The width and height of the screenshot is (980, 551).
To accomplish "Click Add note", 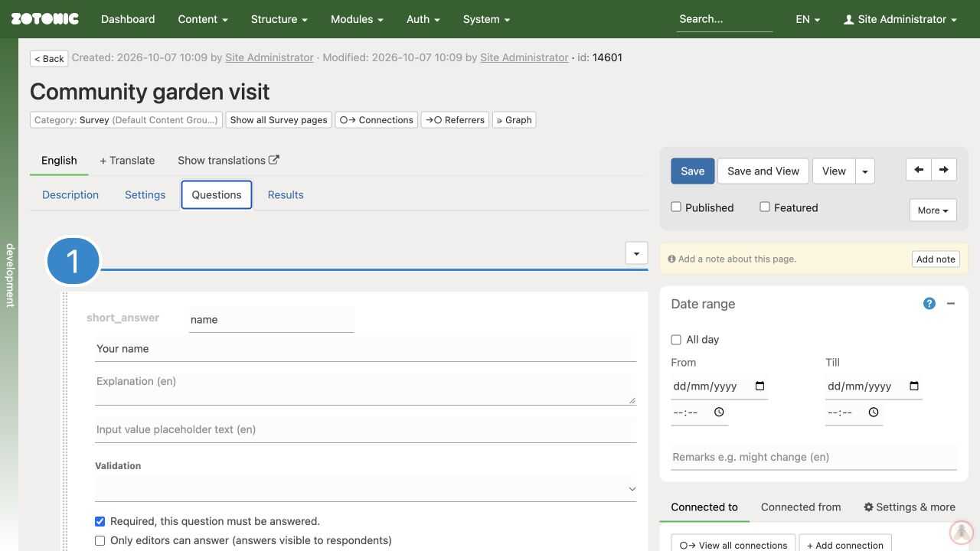I will pos(936,259).
